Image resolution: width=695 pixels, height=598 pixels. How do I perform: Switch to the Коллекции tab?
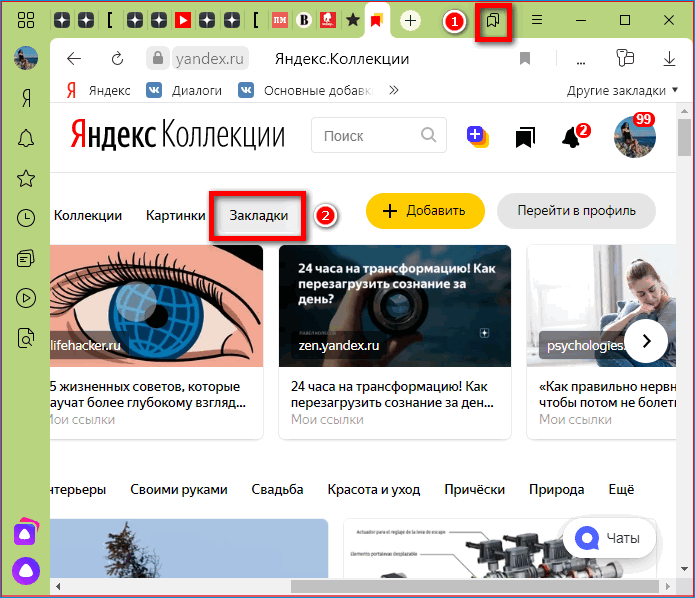pos(88,215)
